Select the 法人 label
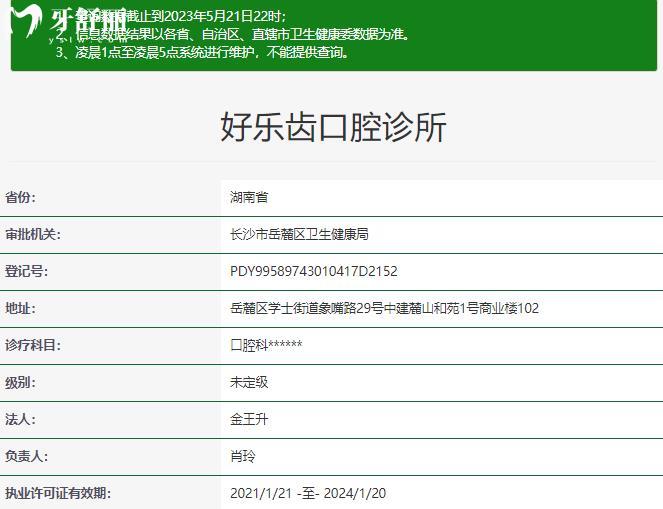This screenshot has width=663, height=509. click(x=20, y=419)
